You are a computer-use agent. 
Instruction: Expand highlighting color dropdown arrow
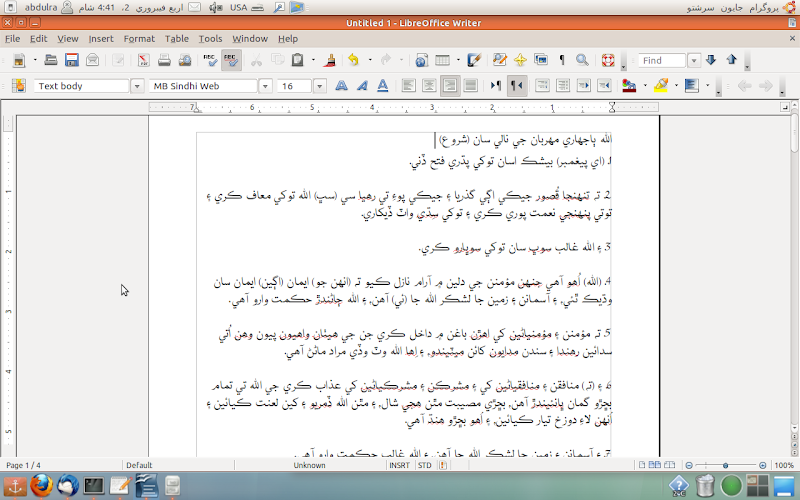pos(677,86)
